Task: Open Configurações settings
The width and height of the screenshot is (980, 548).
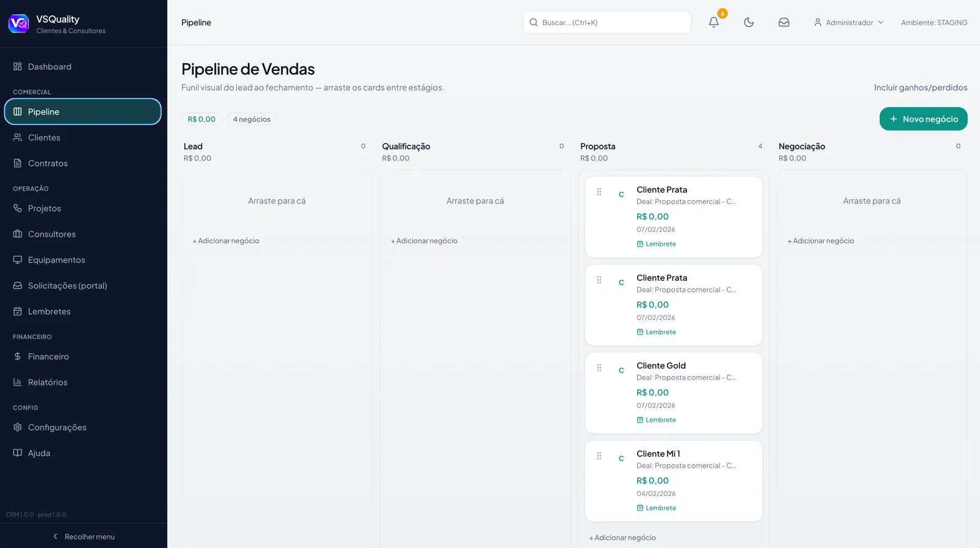Action: (x=83, y=427)
